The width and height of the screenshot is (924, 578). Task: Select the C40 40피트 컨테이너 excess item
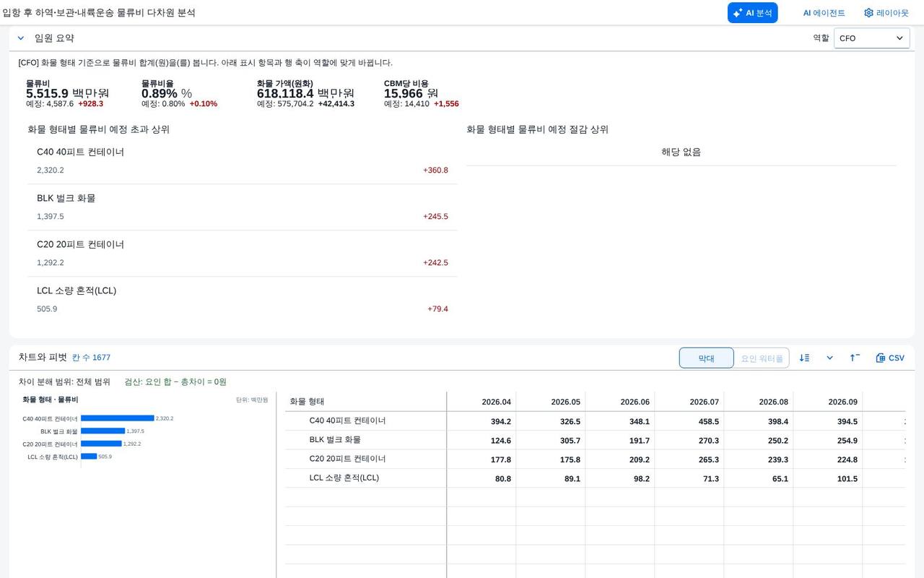(x=243, y=161)
